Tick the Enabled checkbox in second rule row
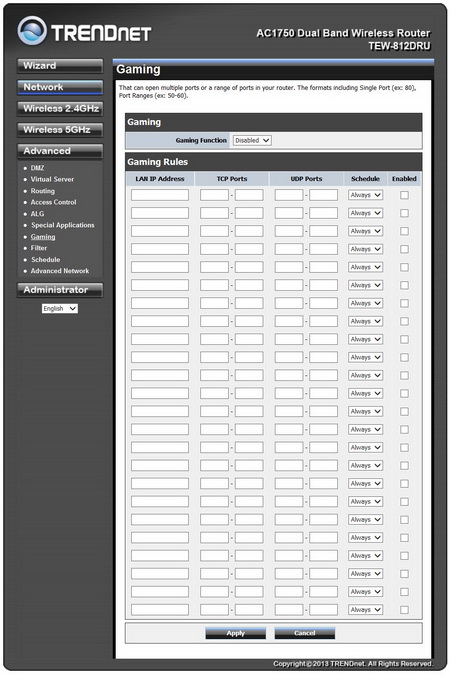 click(x=404, y=213)
